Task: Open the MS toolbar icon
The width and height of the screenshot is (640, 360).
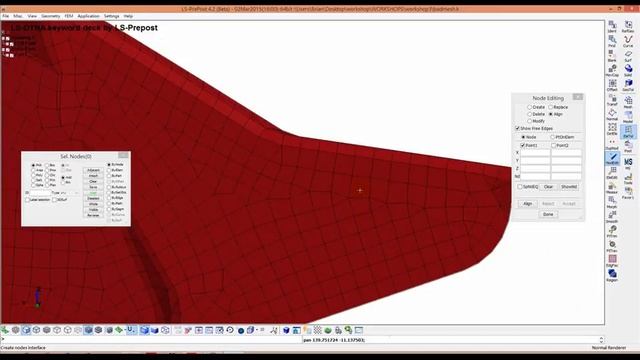Action: click(628, 164)
